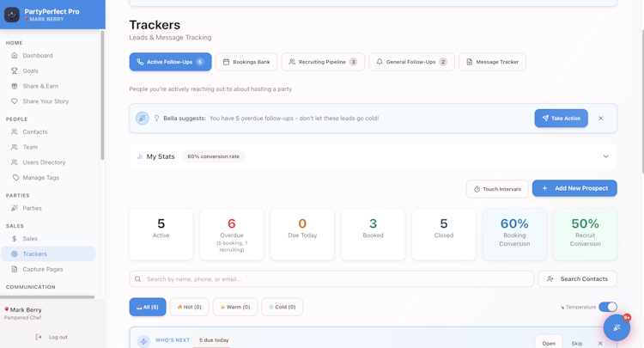Click the Take Action button
This screenshot has width=644, height=348.
561,119
